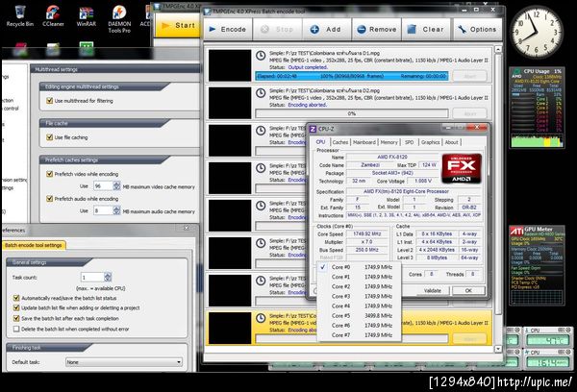Select Core #0 in core list

click(359, 267)
